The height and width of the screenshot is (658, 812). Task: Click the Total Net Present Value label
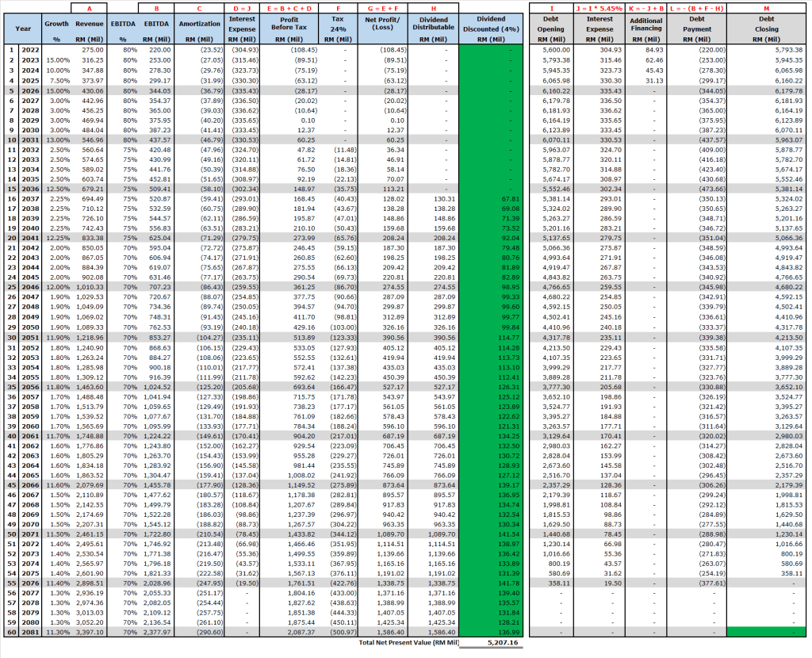[x=406, y=643]
